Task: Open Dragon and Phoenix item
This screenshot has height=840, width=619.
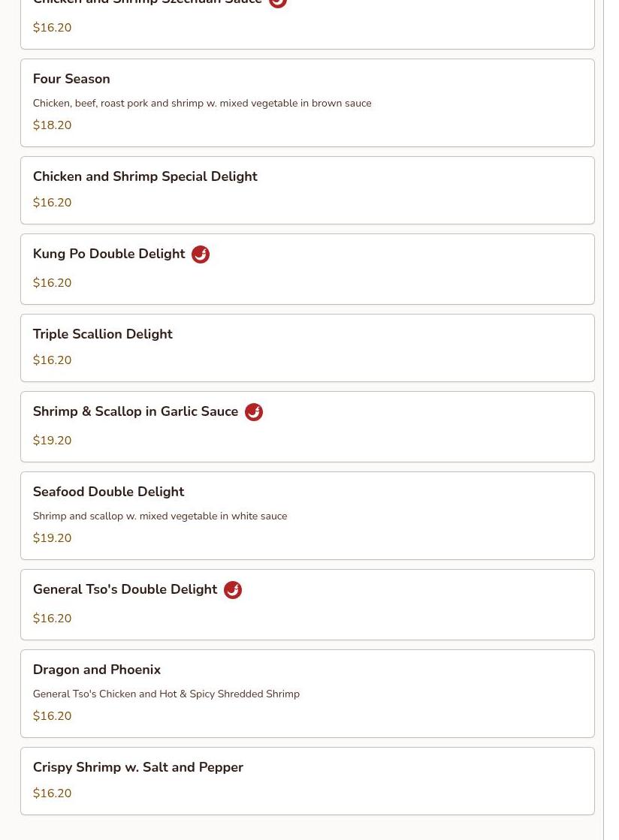Action: (97, 670)
